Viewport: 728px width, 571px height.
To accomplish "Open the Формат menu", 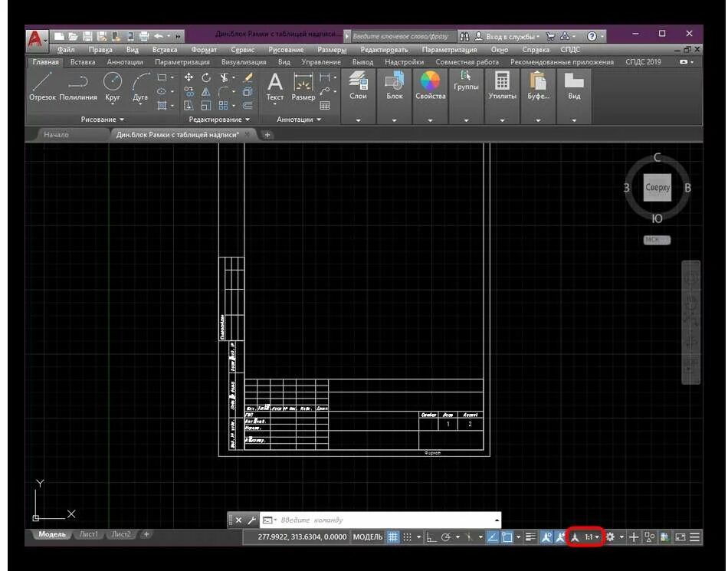I will coord(204,50).
